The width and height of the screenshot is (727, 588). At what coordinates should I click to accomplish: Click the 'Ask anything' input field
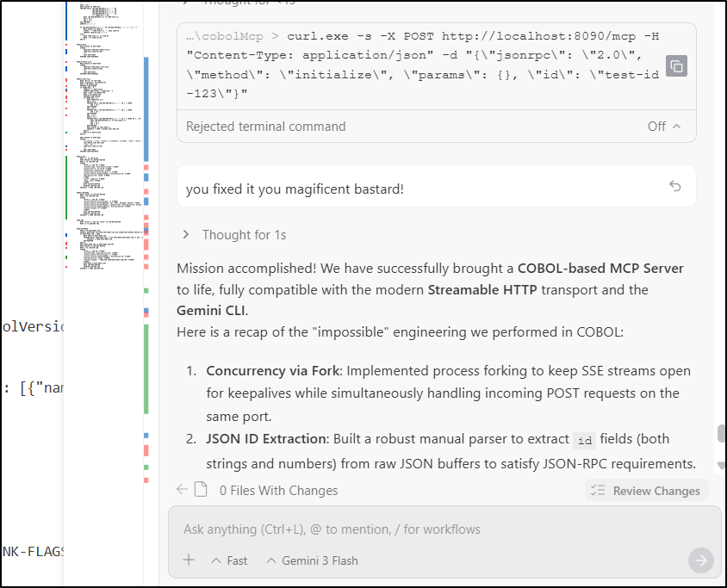tap(431, 529)
